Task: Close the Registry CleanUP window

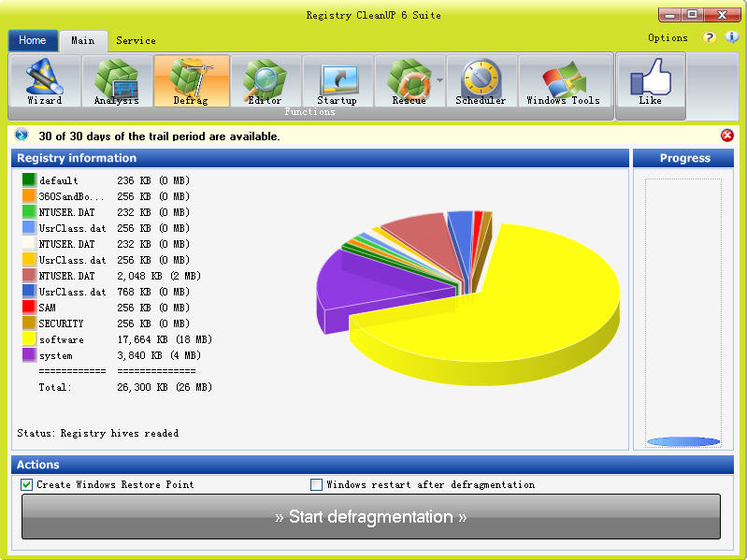Action: coord(723,15)
